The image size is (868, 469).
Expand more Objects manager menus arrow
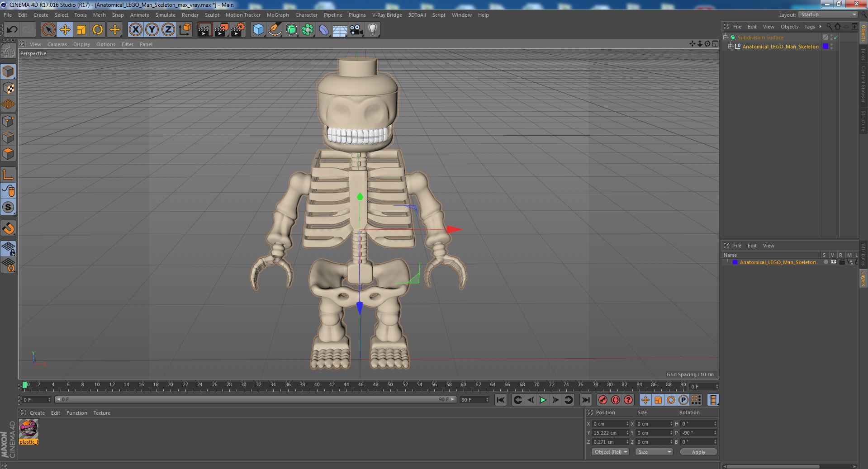(820, 27)
